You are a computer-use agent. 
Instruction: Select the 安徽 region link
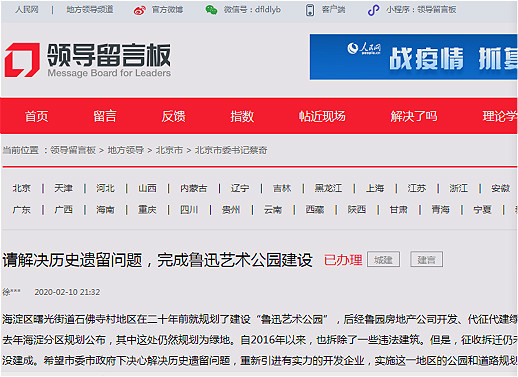tap(501, 188)
